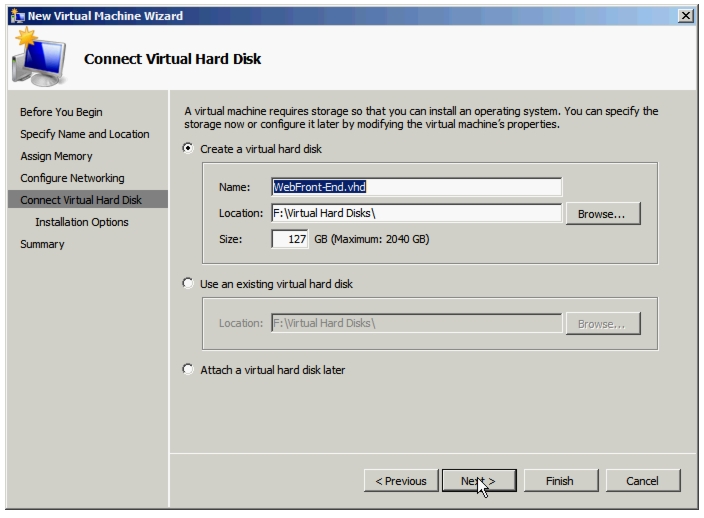Click Finish to complete wizard
This screenshot has height=518, width=704.
coord(561,481)
